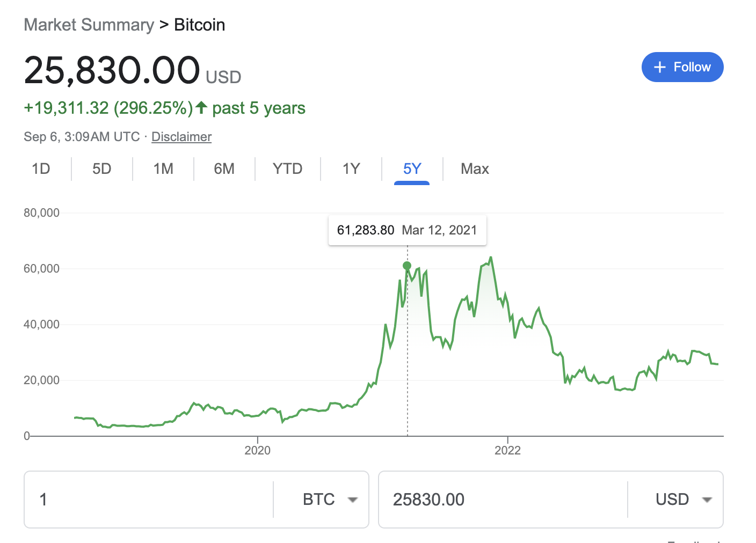This screenshot has height=543, width=756.
Task: Click the active 5Y range tab
Action: 412,169
